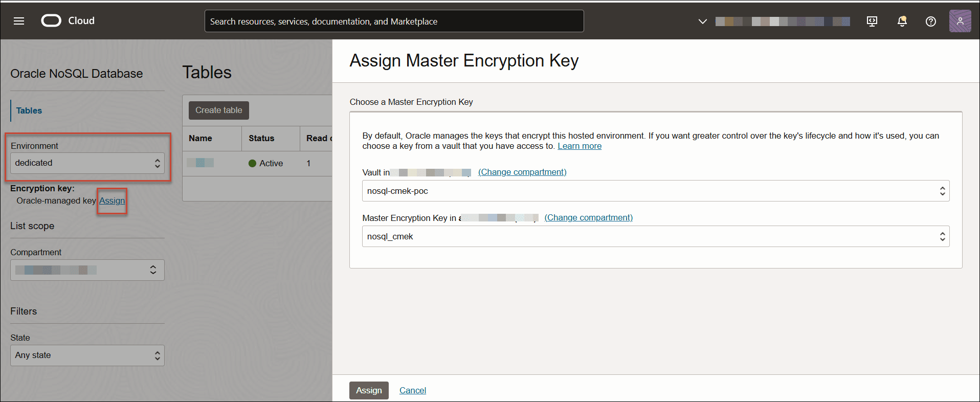
Task: Select the Tables menu item in sidebar
Action: tap(29, 110)
